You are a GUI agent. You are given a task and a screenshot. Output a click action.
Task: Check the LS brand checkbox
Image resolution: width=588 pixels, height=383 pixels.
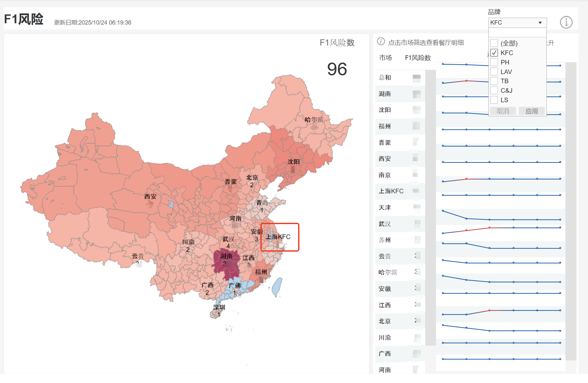point(494,100)
